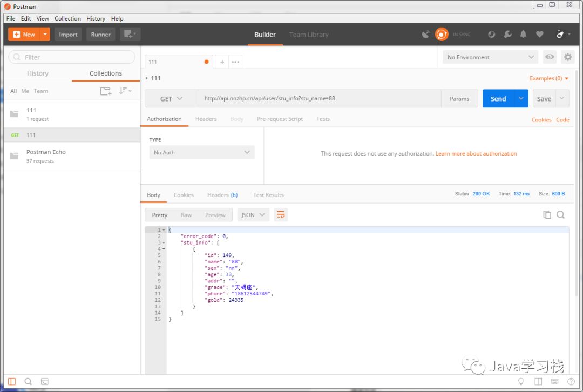Switch response view to Preview
The width and height of the screenshot is (583, 392).
(x=215, y=215)
